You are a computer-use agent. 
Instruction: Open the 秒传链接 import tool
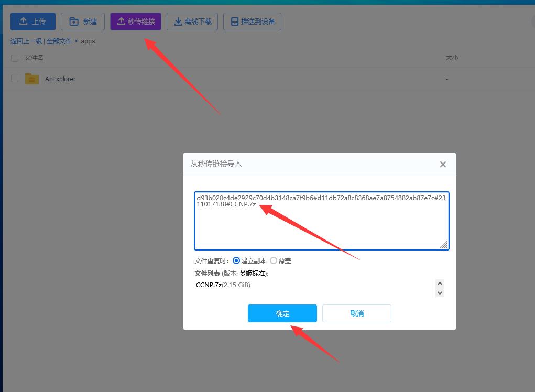point(136,21)
